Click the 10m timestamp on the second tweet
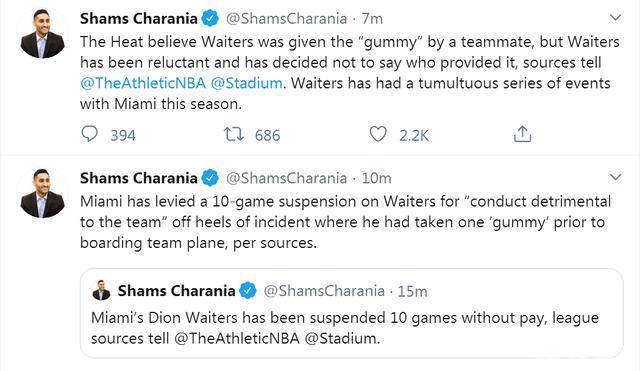Image resolution: width=640 pixels, height=371 pixels. pos(376,178)
